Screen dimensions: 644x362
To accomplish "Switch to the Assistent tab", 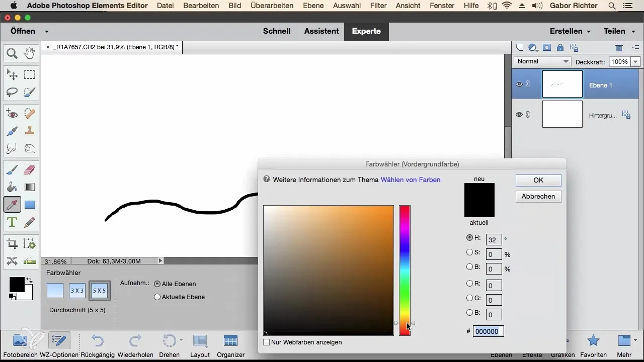I will pos(321,31).
